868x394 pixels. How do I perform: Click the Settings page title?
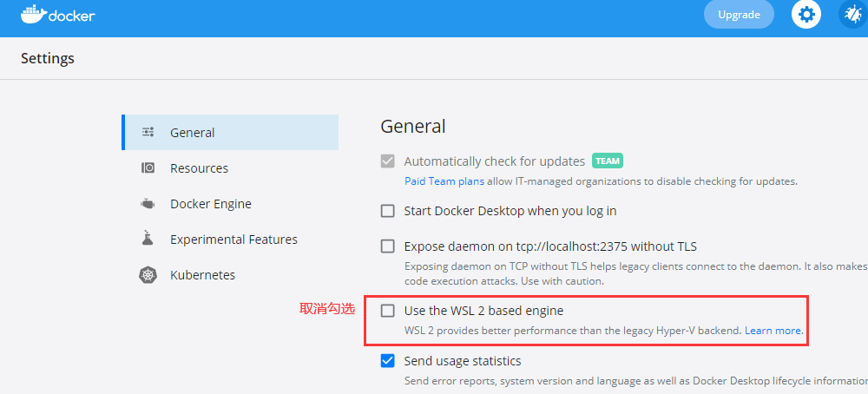tap(48, 58)
